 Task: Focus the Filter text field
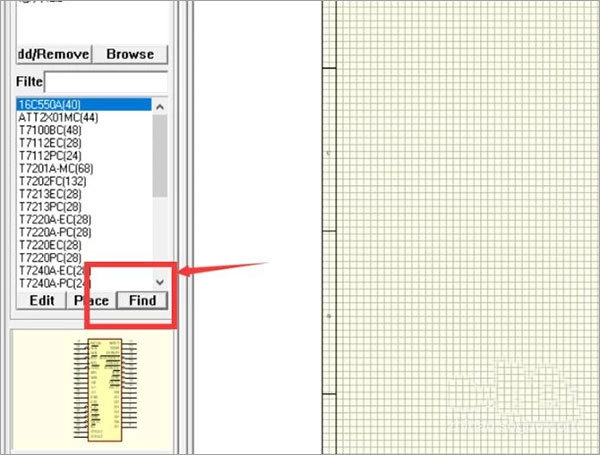click(x=105, y=81)
